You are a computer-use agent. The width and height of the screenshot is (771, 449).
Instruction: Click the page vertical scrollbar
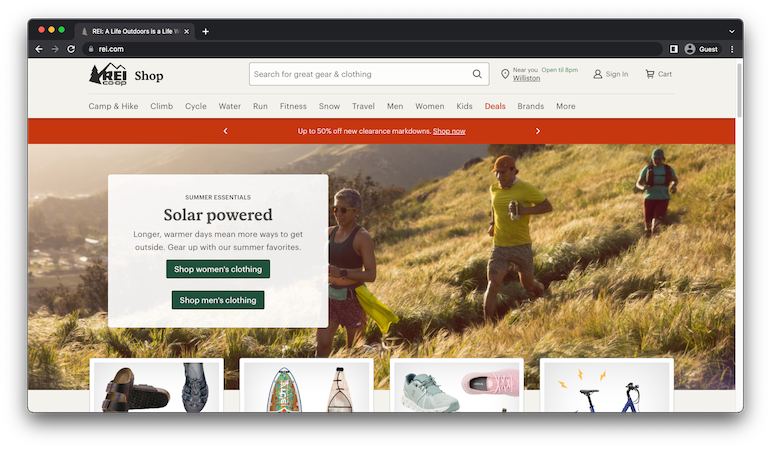point(739,90)
